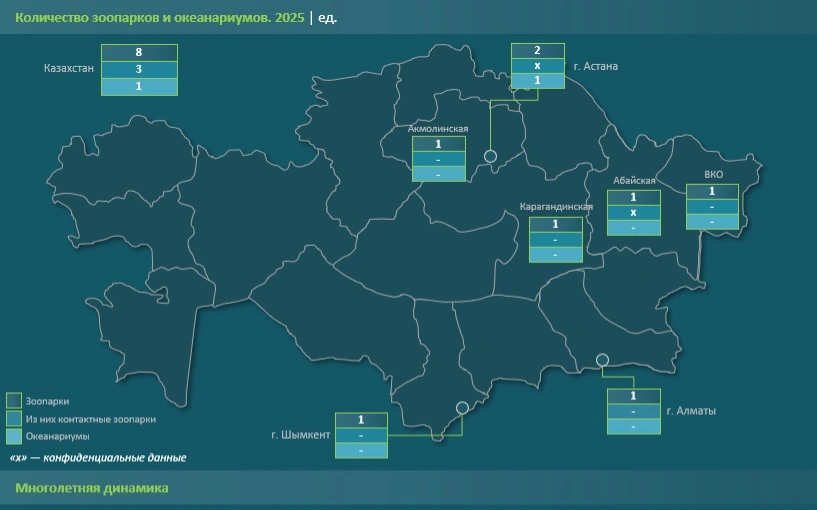This screenshot has height=510, width=817.
Task: Select Shymkent zoos value 1
Action: (x=361, y=420)
